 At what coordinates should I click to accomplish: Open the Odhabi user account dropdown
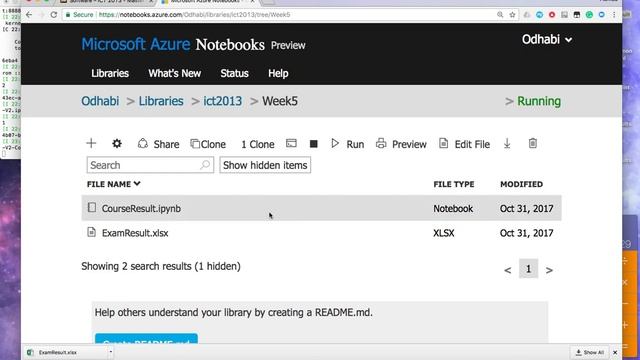click(x=547, y=40)
